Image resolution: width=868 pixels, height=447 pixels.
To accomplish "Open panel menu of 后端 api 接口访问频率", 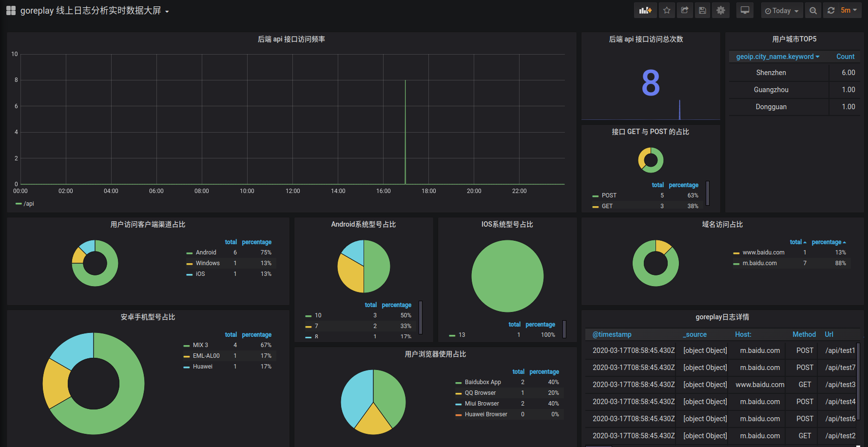I will pos(291,39).
